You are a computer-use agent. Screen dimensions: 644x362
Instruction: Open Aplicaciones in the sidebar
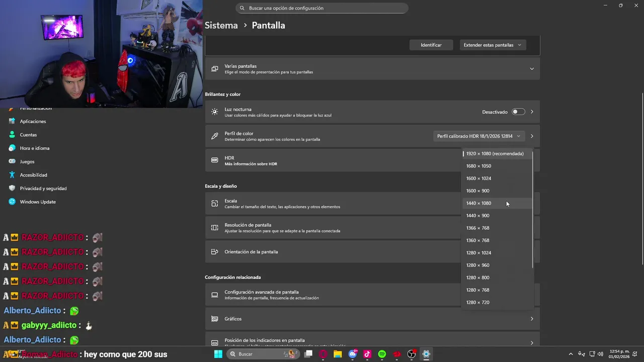tap(33, 121)
